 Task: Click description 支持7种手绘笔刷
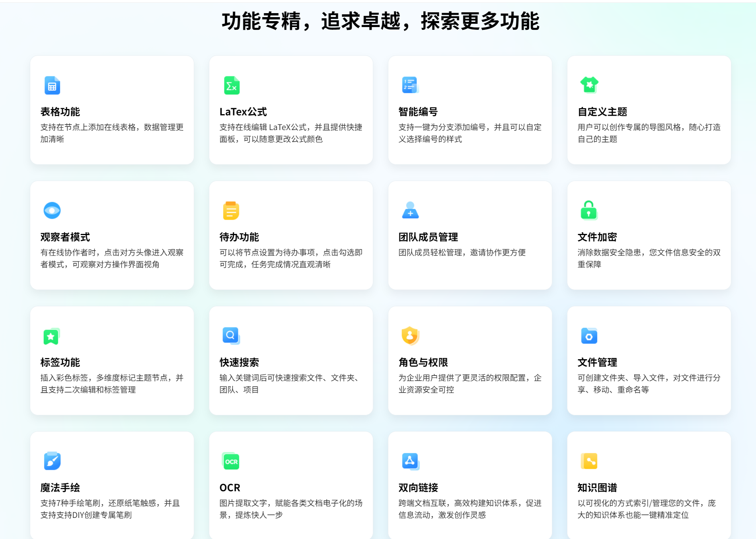70,503
